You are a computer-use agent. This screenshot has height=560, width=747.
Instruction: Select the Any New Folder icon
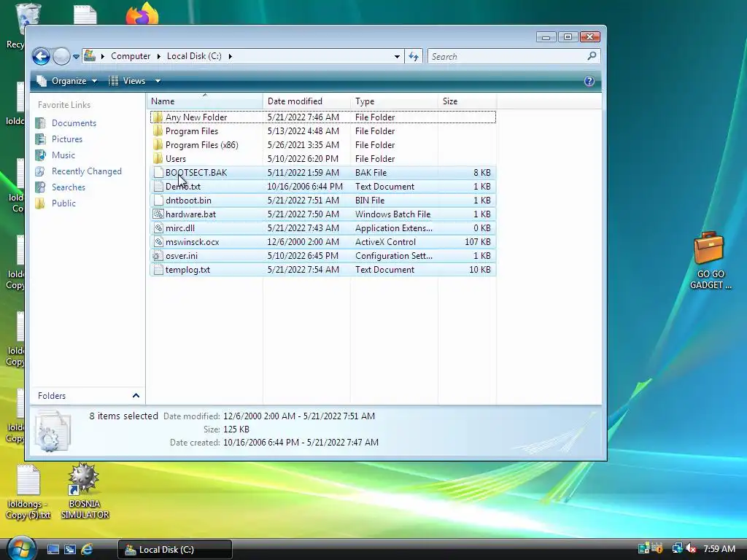[x=158, y=117]
